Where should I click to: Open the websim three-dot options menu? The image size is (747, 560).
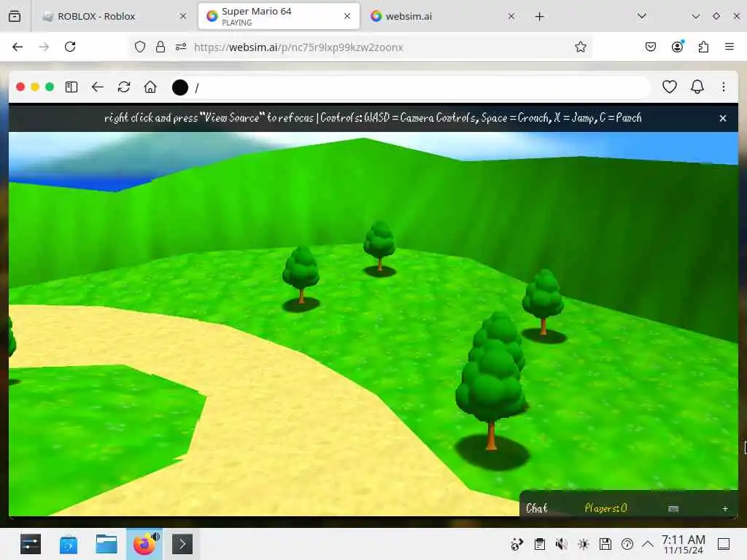point(724,87)
